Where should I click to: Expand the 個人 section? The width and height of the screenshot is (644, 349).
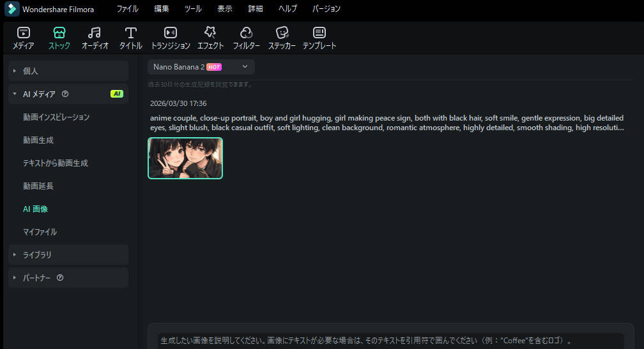point(15,71)
